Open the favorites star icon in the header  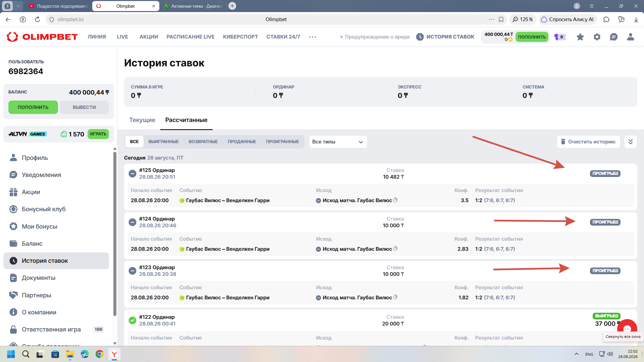(x=580, y=37)
